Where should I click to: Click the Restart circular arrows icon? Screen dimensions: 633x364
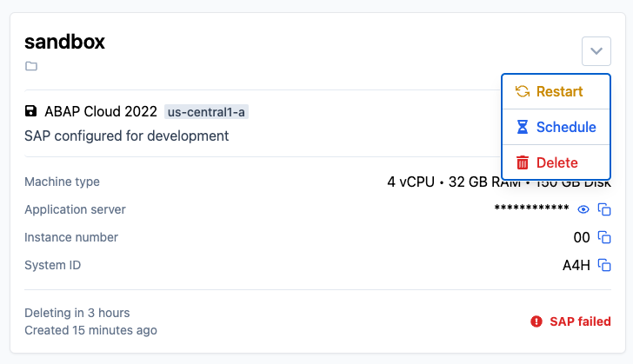tap(523, 91)
